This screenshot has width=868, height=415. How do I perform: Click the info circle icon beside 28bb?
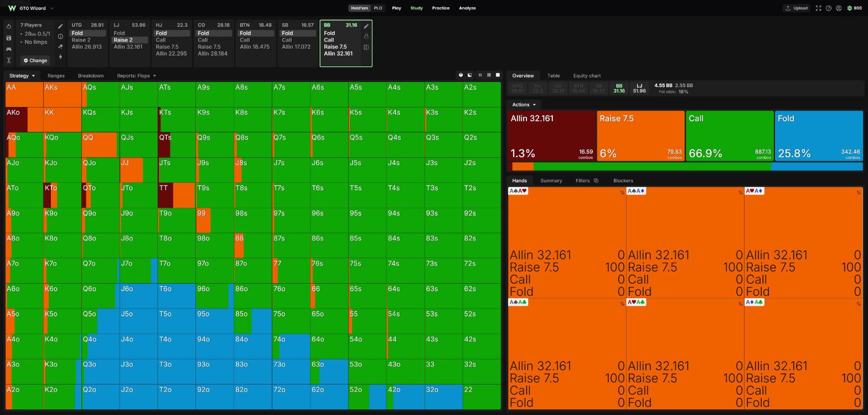pyautogui.click(x=60, y=37)
